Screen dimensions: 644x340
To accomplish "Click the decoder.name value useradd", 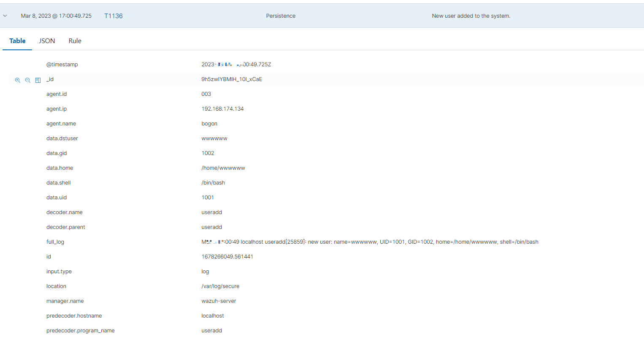I will coord(211,212).
